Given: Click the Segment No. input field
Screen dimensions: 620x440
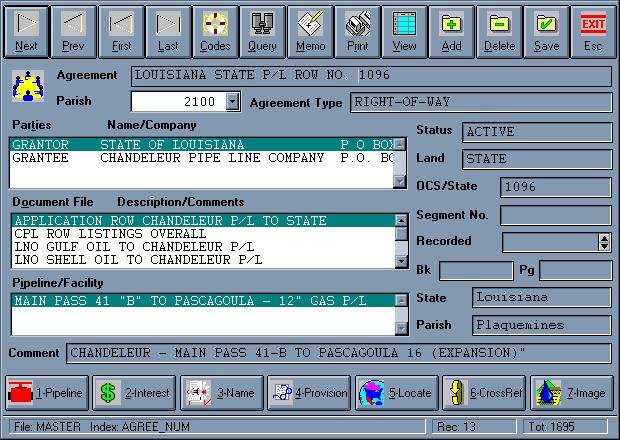Looking at the screenshot, I should tap(555, 214).
